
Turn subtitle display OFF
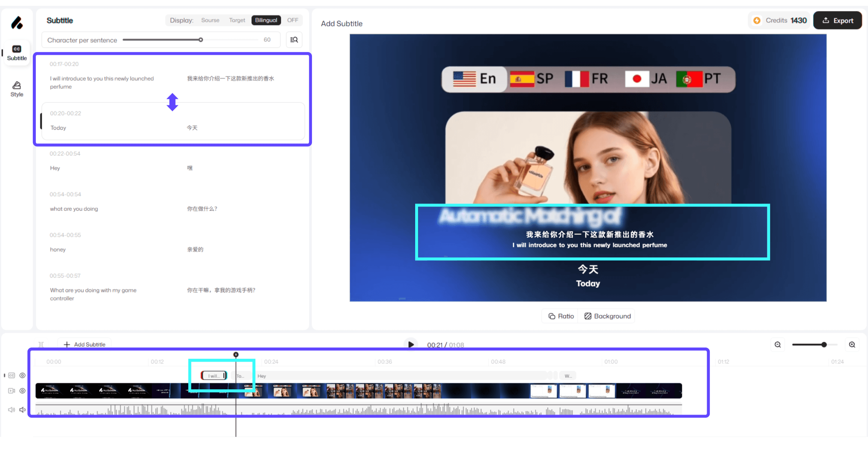click(292, 20)
